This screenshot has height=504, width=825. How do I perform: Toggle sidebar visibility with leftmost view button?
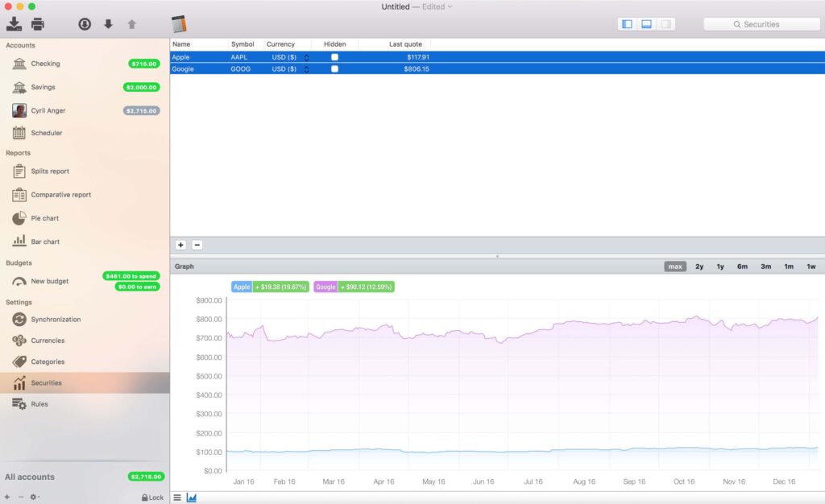626,23
